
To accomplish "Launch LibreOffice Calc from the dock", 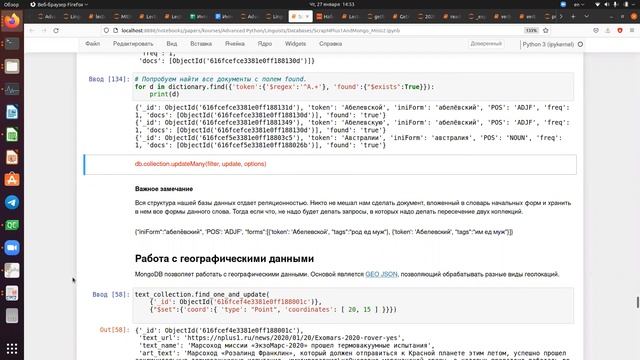I will [12, 134].
